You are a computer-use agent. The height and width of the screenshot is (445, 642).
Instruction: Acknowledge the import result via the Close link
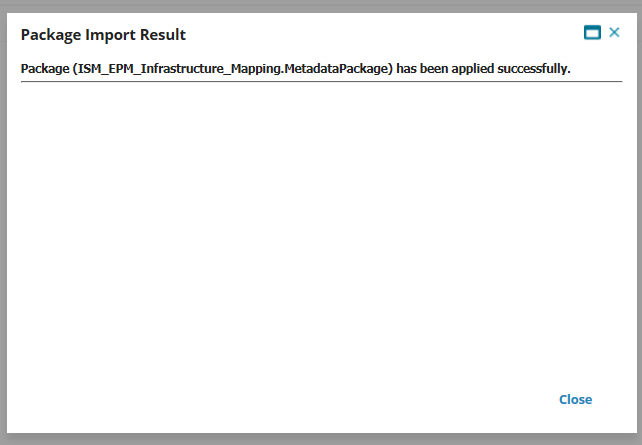(x=575, y=400)
